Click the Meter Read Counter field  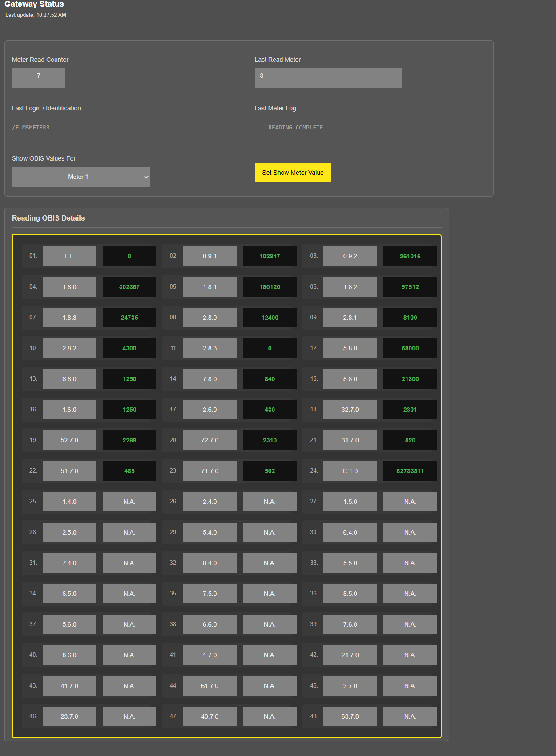39,78
